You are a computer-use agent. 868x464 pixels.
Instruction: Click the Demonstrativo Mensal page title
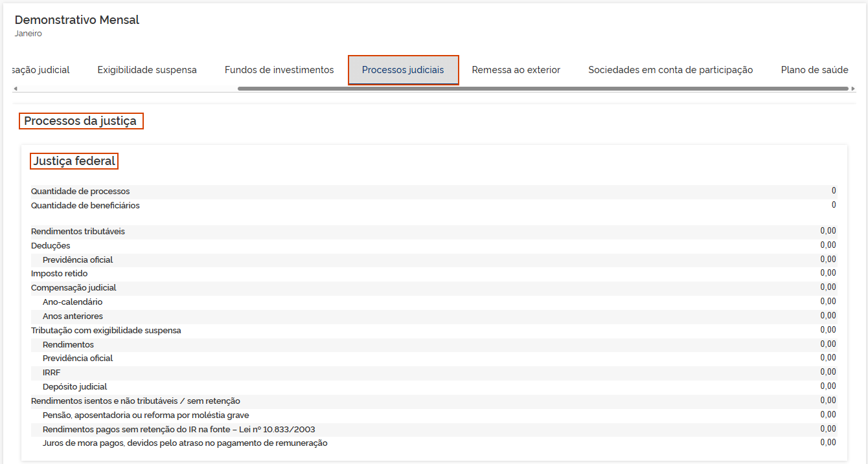[77, 20]
